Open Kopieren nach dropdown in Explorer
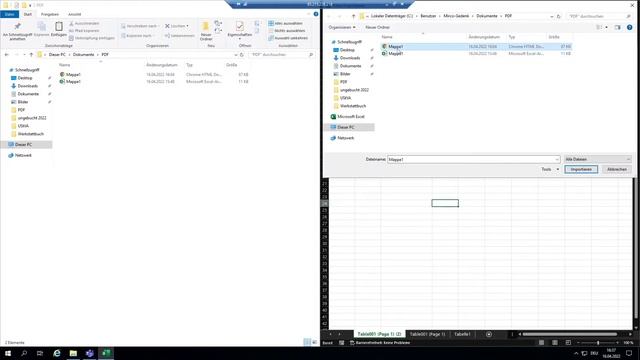640x360 pixels. click(x=137, y=36)
